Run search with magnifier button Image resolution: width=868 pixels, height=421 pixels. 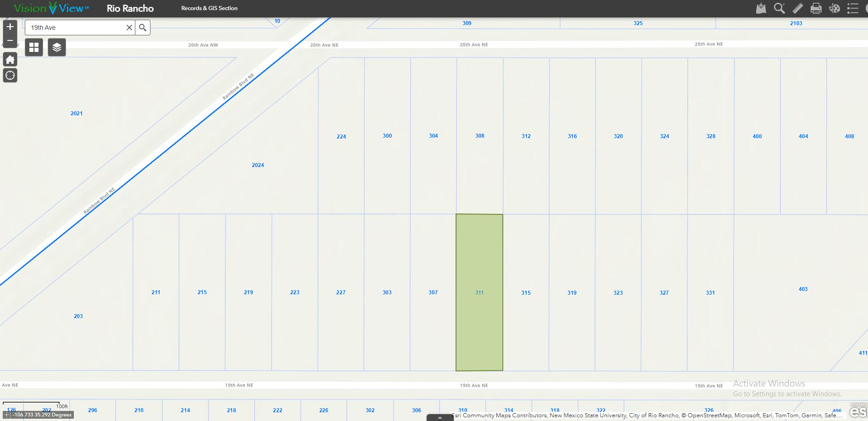click(143, 28)
